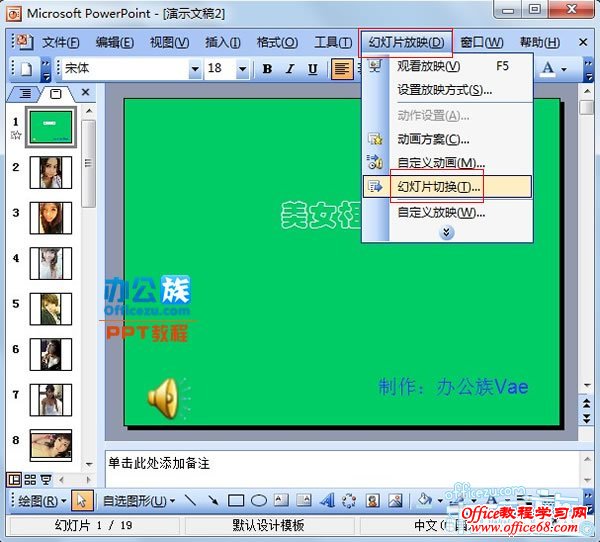The image size is (600, 542).
Task: Open 自选图形(U) AutoShapes menu
Action: (139, 501)
